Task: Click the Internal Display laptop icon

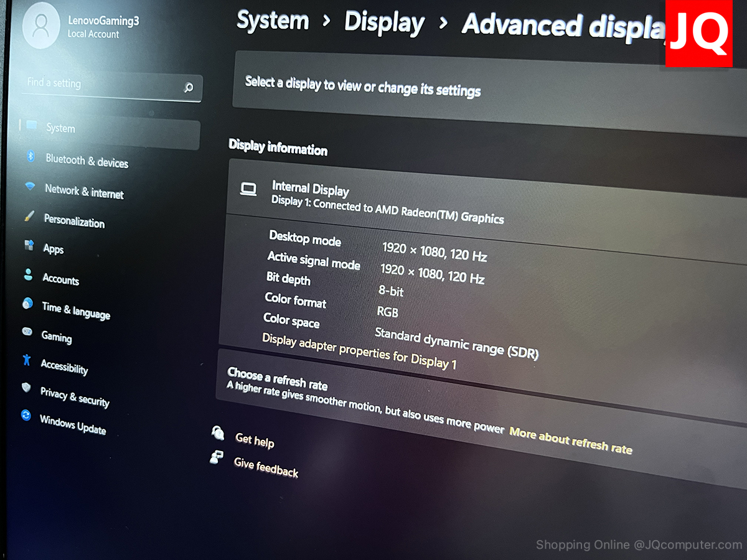Action: [248, 189]
